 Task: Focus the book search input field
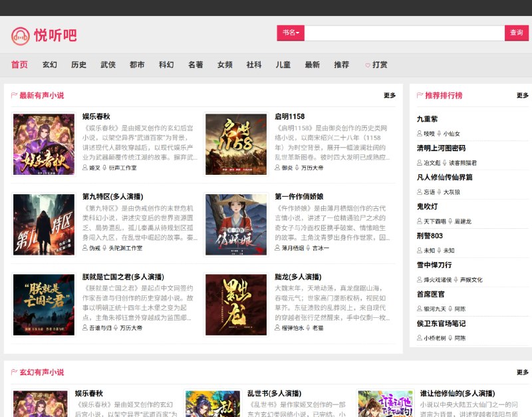tap(404, 33)
